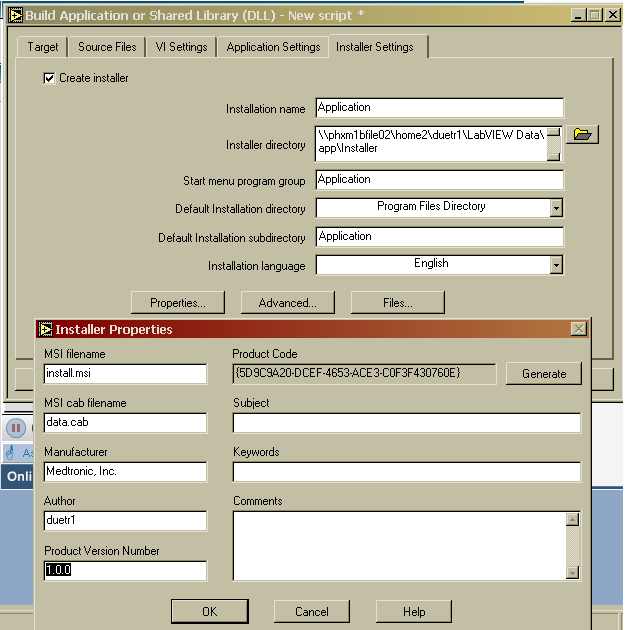The height and width of the screenshot is (630, 640).
Task: Click the pause icon in the background window
Action: pos(16,428)
